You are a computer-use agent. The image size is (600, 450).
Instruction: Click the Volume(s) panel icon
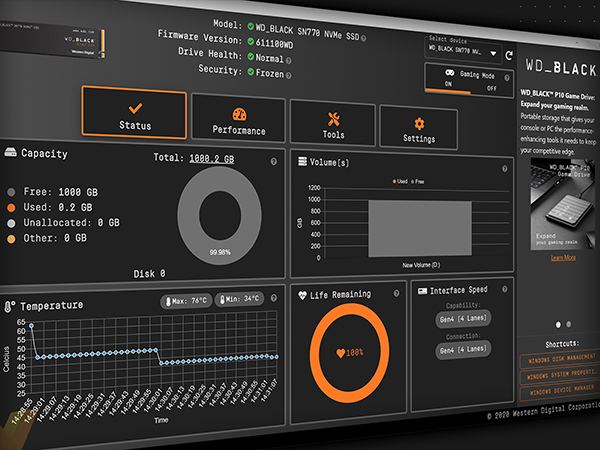pos(302,161)
